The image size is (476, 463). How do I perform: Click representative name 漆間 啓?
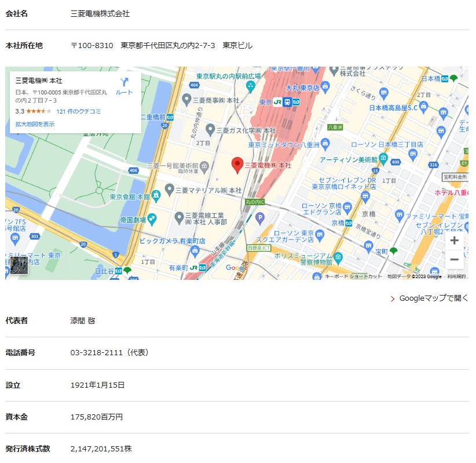(x=83, y=321)
